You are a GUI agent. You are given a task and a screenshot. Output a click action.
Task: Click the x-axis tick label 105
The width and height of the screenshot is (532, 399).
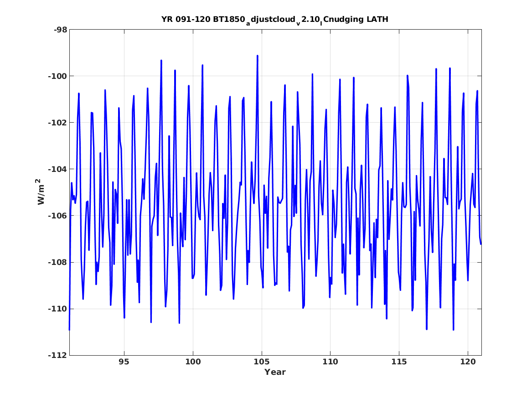pyautogui.click(x=262, y=362)
